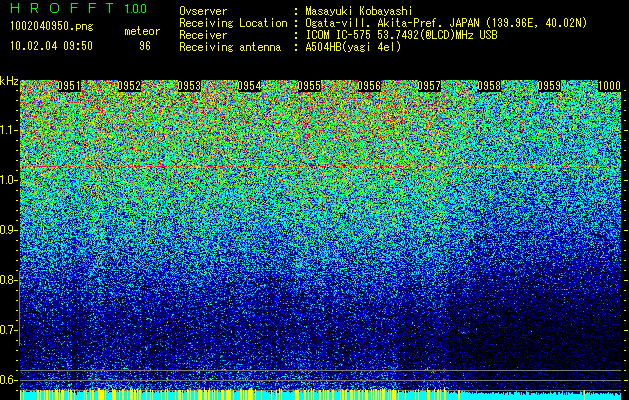Click the 0954 time marker
The image size is (629, 400).
pos(249,86)
